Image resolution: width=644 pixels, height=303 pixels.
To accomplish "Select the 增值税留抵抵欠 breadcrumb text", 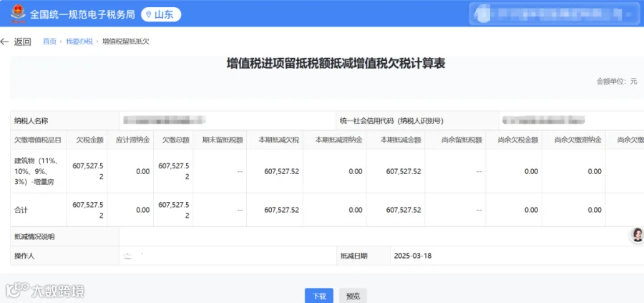I will tap(126, 42).
